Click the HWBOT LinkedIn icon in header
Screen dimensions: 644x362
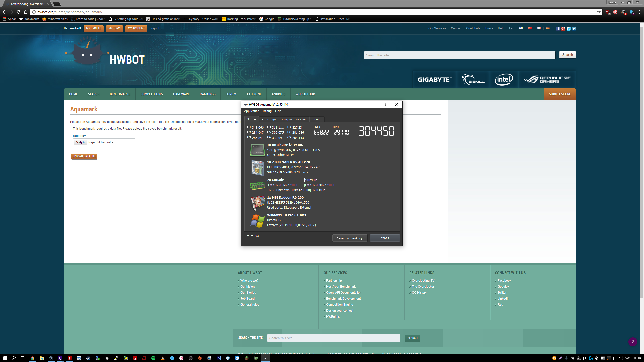574,29
